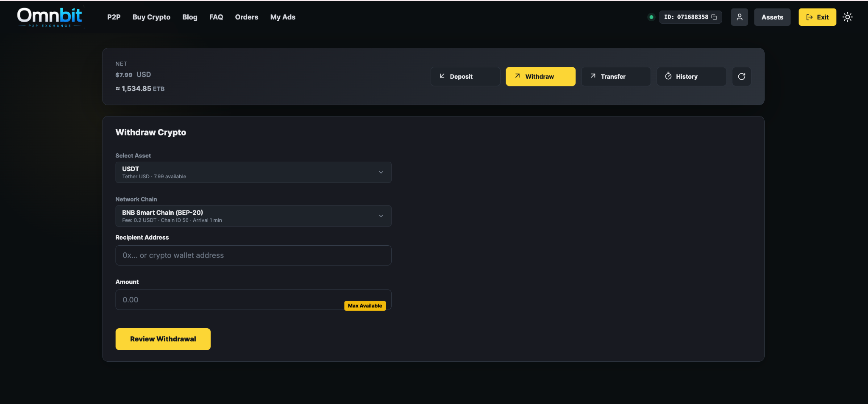This screenshot has width=868, height=404.
Task: Expand the Select Asset USDT dropdown
Action: pos(253,172)
